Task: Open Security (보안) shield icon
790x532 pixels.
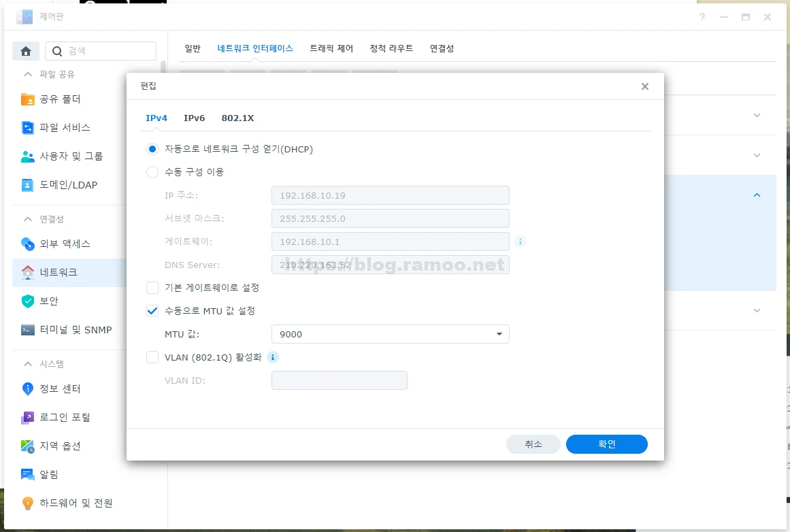Action: tap(28, 301)
